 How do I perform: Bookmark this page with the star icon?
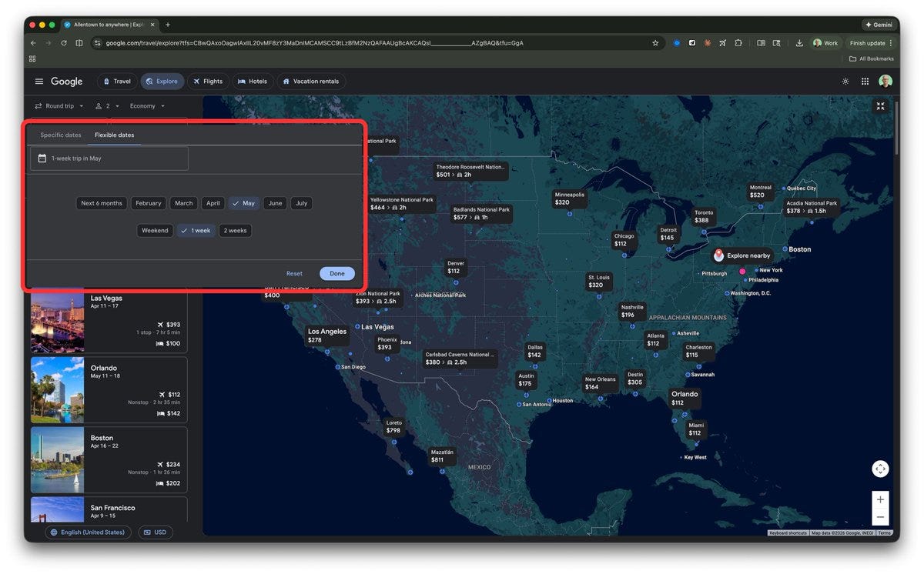click(655, 43)
